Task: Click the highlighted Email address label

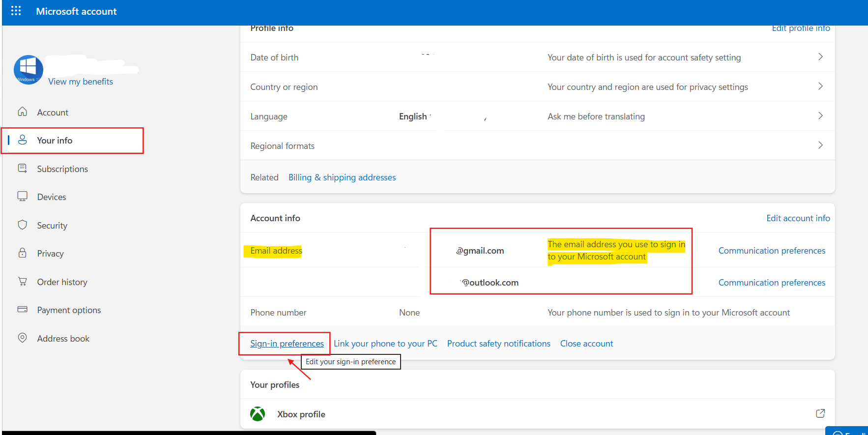Action: pos(276,251)
